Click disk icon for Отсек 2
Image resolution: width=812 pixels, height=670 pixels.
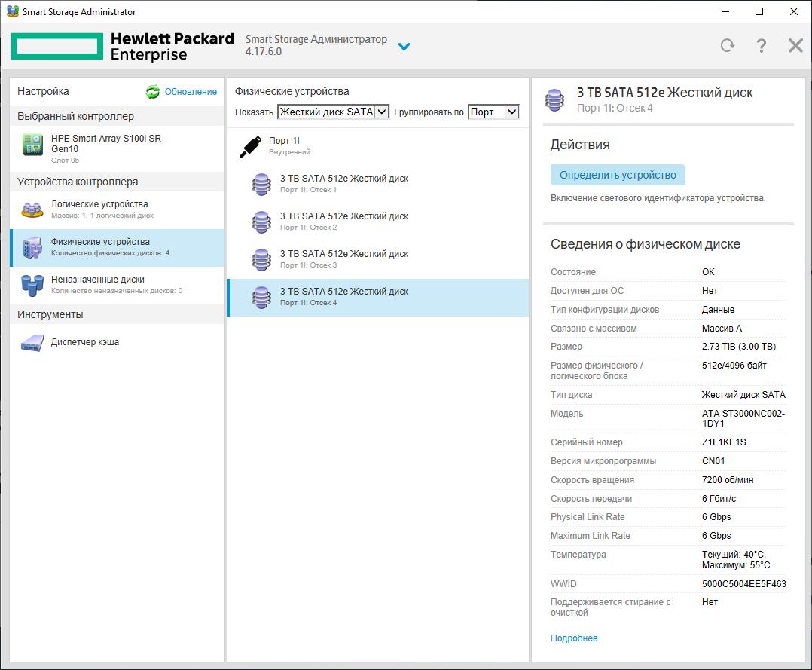(x=261, y=222)
